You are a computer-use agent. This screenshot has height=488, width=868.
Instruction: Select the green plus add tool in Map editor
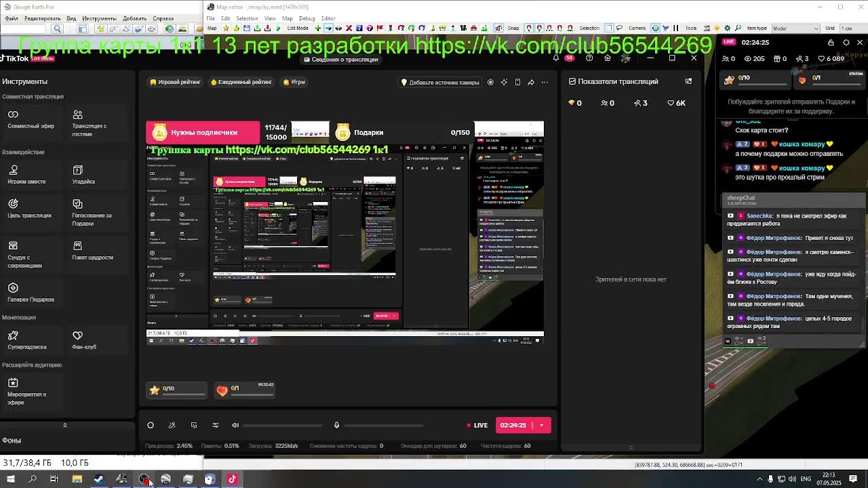tap(317, 28)
